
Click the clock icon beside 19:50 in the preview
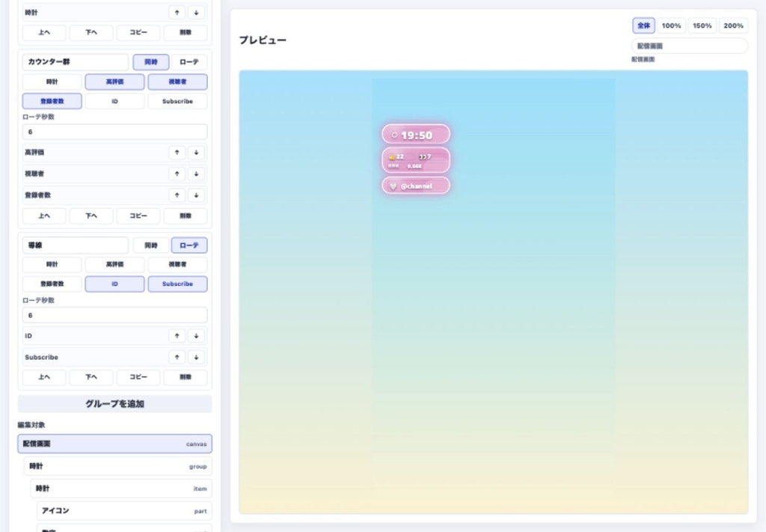pyautogui.click(x=395, y=135)
